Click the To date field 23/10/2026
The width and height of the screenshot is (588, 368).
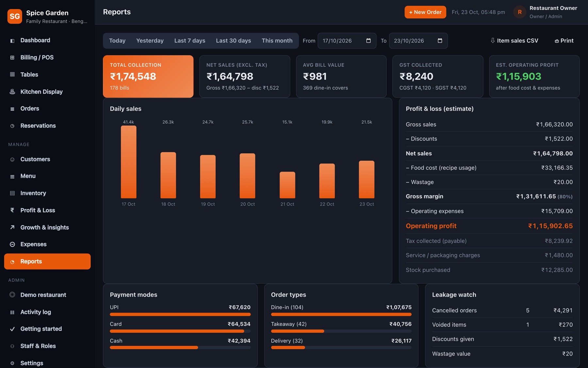(418, 41)
